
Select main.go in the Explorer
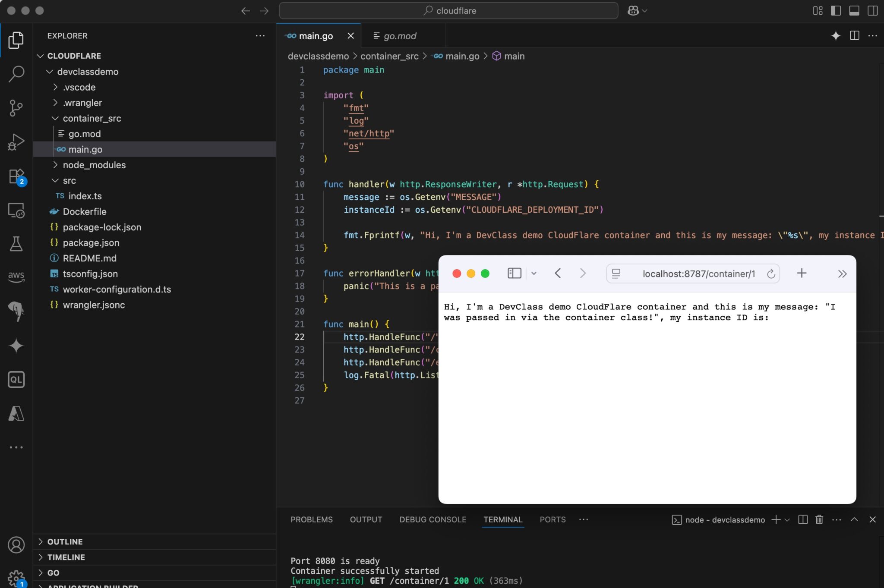86,149
